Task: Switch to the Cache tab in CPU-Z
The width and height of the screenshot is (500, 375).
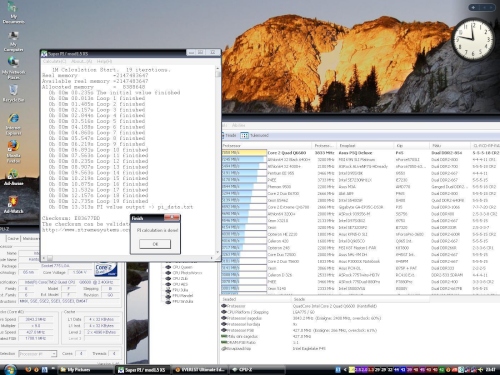Action: click(x=13, y=239)
